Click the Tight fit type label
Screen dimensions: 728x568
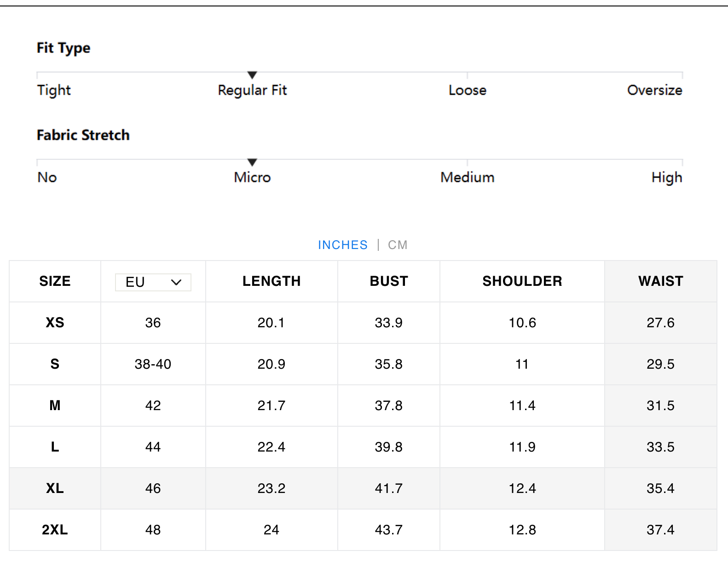tap(54, 90)
